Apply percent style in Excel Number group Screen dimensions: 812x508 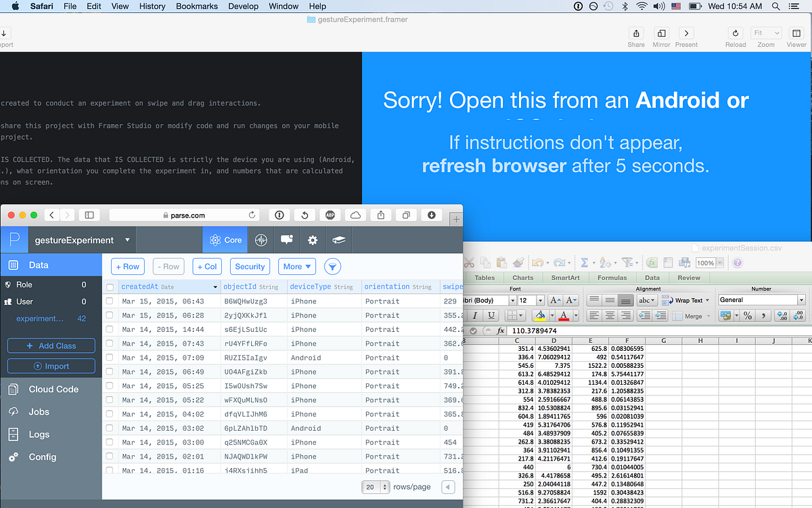point(748,316)
